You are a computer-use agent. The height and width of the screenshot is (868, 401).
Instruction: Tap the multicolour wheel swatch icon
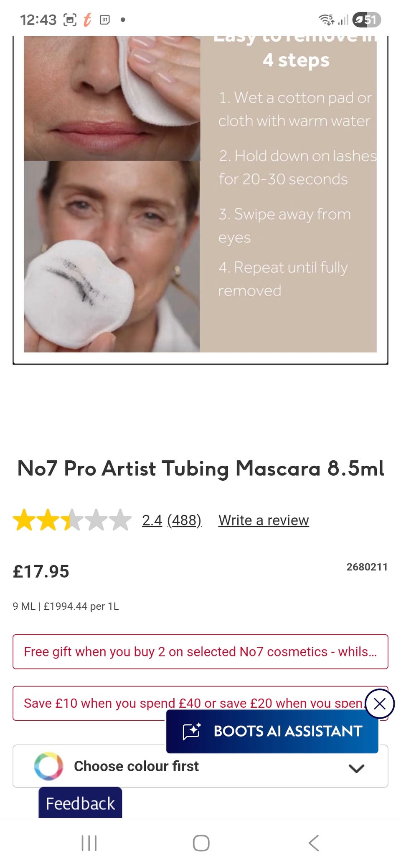coord(49,766)
